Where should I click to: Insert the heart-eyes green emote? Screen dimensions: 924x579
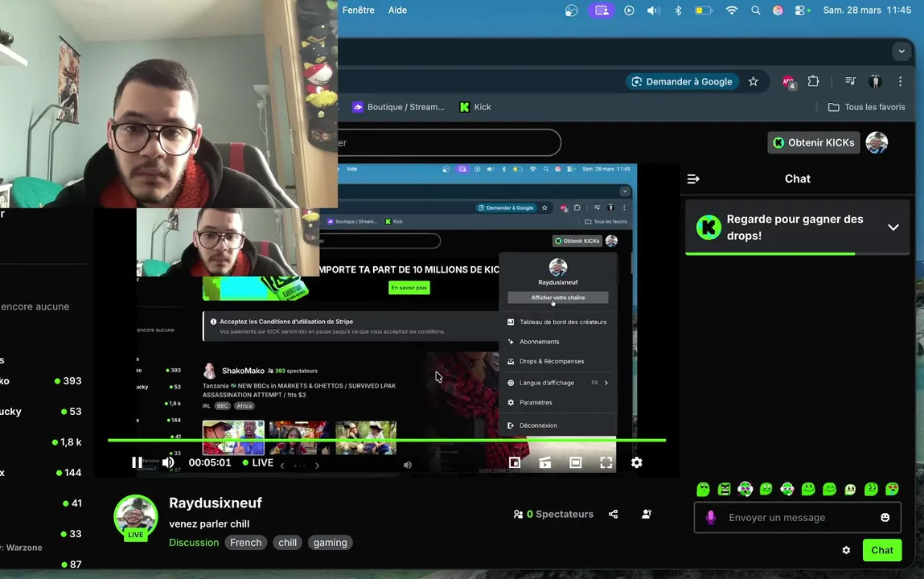point(892,489)
